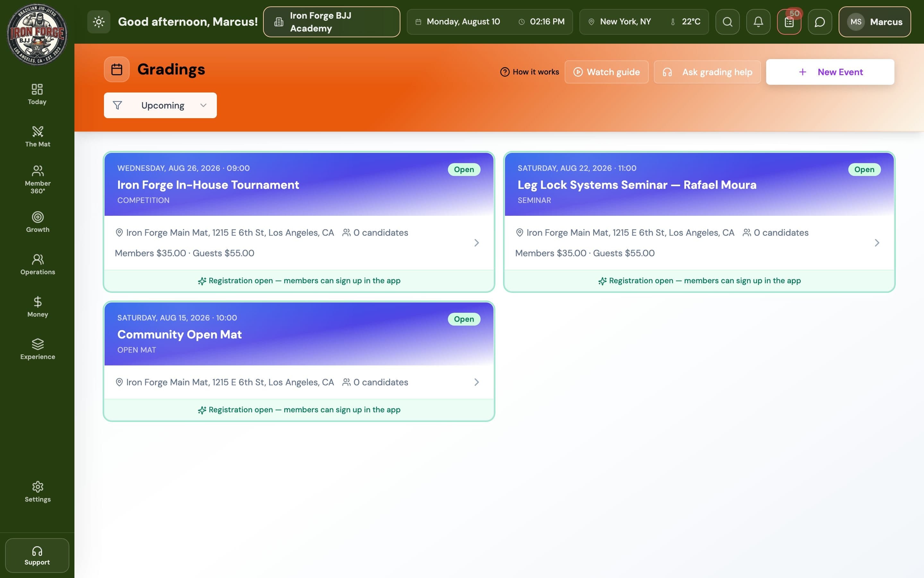Click the 02:16 PM clock display
This screenshot has width=924, height=578.
pos(542,22)
